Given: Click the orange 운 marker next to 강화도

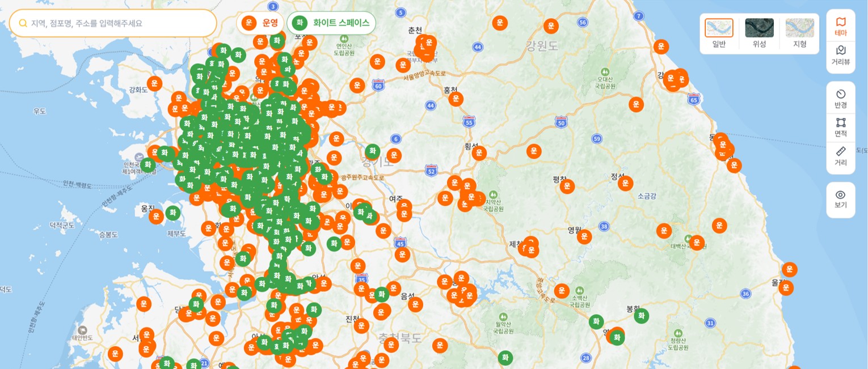Looking at the screenshot, I should click(154, 84).
